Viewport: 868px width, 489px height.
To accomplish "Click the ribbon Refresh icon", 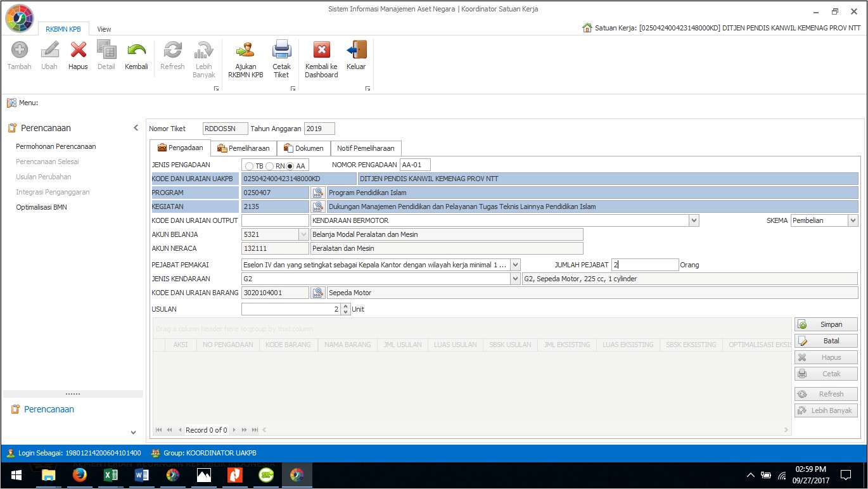I will pos(172,50).
